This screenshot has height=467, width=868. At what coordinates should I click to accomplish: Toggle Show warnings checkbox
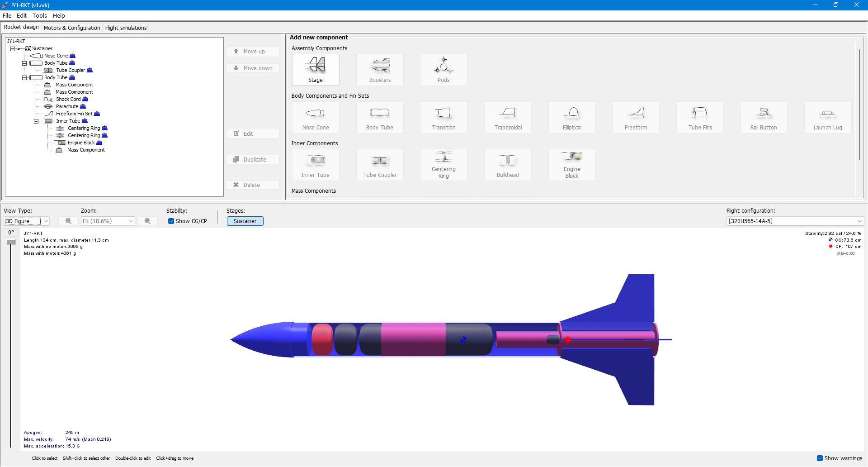pos(820,458)
